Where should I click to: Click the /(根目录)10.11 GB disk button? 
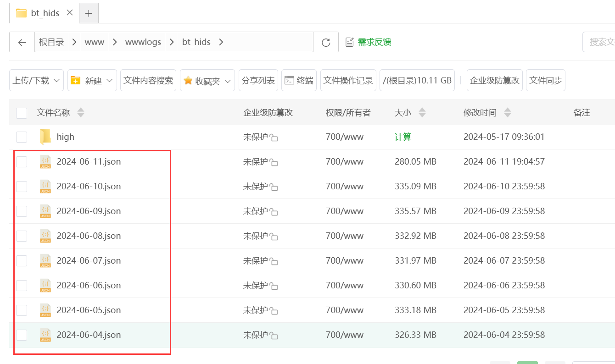coord(417,81)
